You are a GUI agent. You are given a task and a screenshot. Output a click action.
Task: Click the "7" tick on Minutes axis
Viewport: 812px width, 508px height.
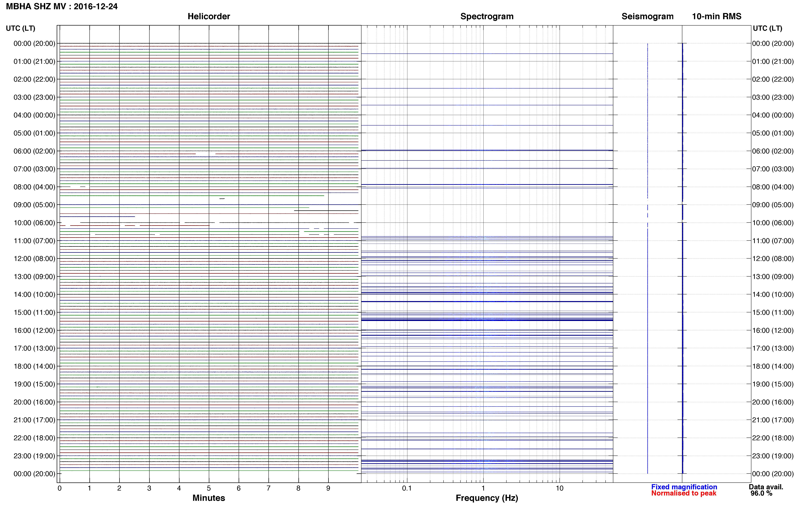[269, 488]
